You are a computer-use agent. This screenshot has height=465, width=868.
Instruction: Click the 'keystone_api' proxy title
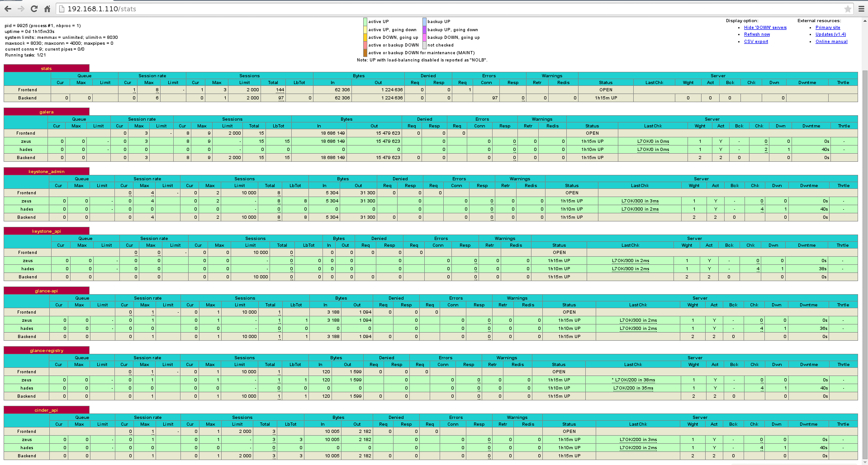pyautogui.click(x=46, y=231)
